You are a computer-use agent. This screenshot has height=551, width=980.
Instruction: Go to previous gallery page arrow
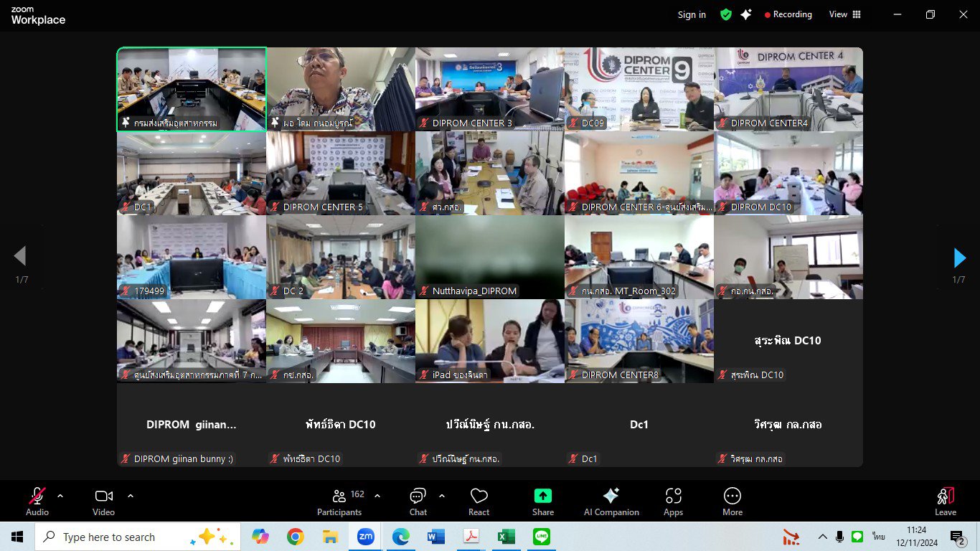click(20, 256)
